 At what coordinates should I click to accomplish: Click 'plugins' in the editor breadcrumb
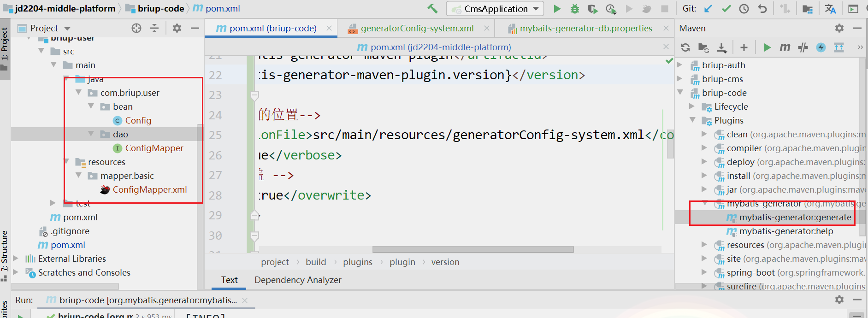(358, 262)
